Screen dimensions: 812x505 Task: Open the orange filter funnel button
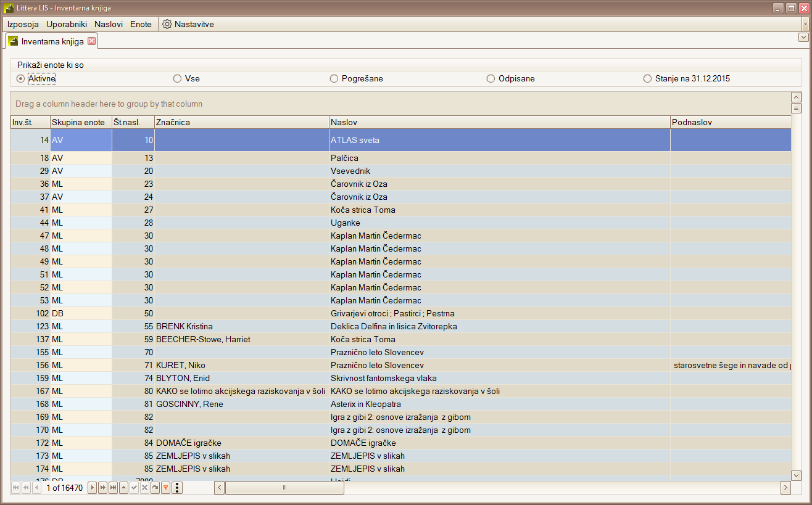pos(165,488)
